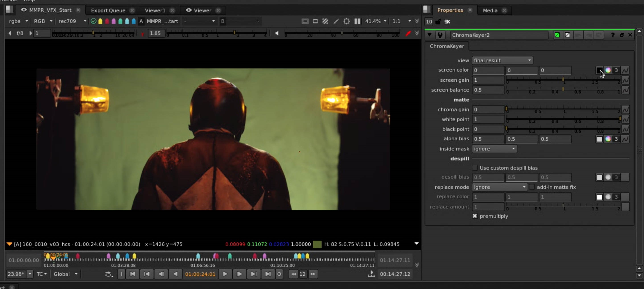Open the view dropdown showing final result
The width and height of the screenshot is (644, 289).
point(502,60)
